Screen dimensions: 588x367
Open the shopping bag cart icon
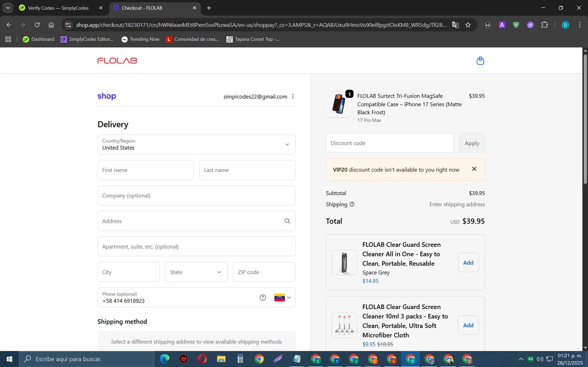point(480,61)
